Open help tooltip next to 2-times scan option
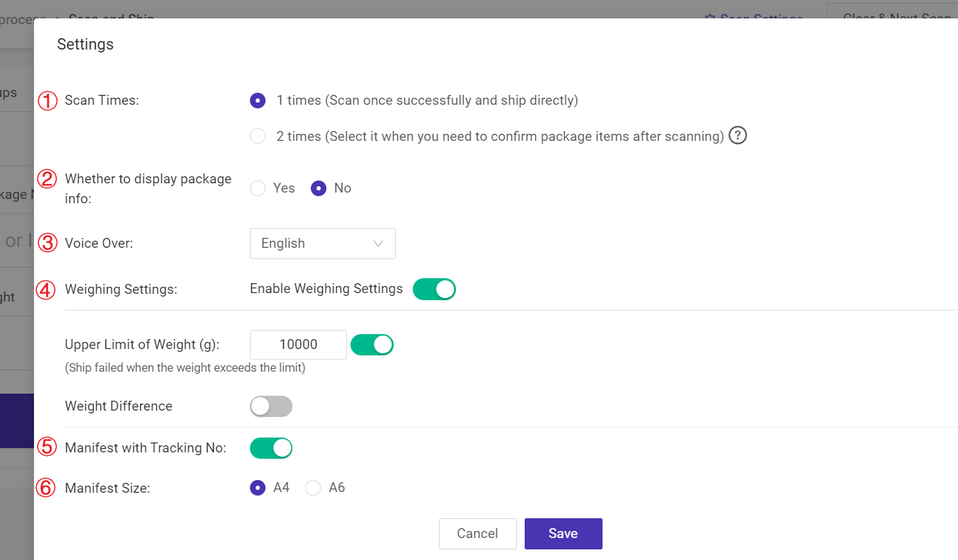This screenshot has width=958, height=560. [x=737, y=135]
